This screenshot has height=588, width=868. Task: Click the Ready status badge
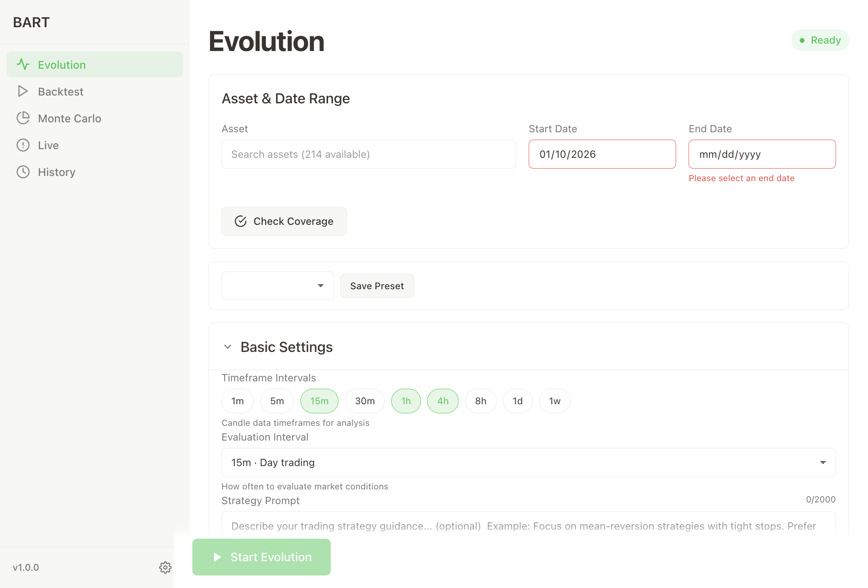pos(820,40)
